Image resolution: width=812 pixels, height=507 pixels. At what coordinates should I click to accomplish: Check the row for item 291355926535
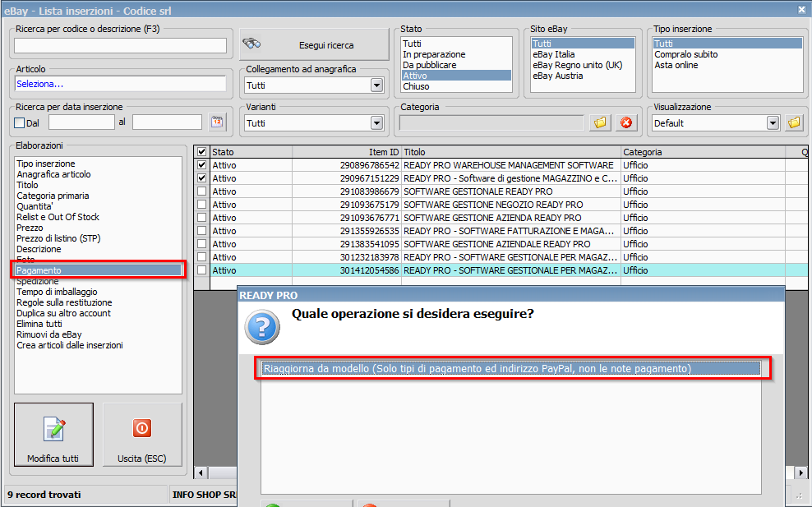pyautogui.click(x=202, y=230)
